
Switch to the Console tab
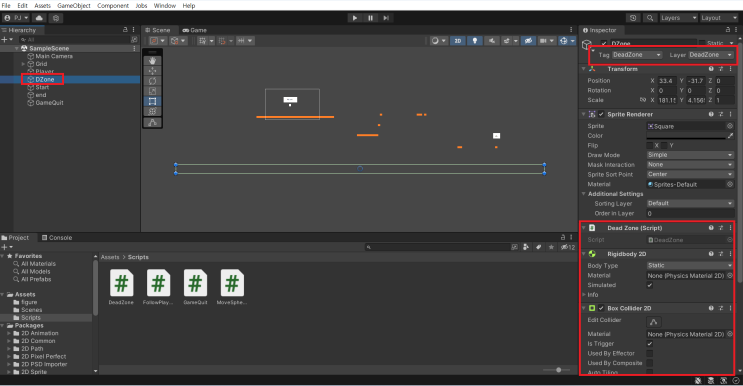(57, 238)
